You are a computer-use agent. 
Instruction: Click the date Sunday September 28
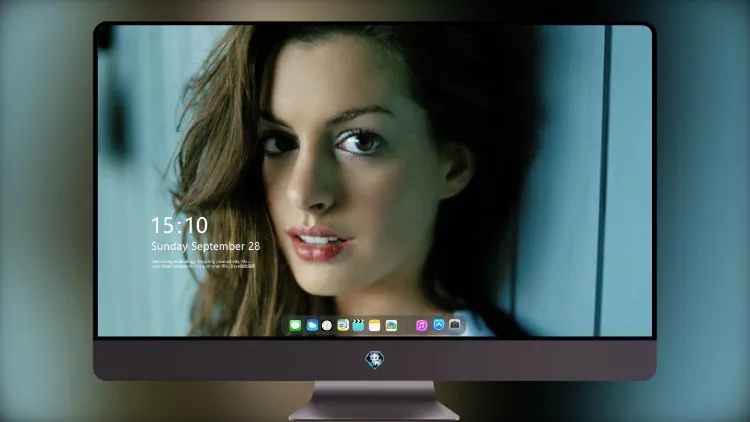206,246
